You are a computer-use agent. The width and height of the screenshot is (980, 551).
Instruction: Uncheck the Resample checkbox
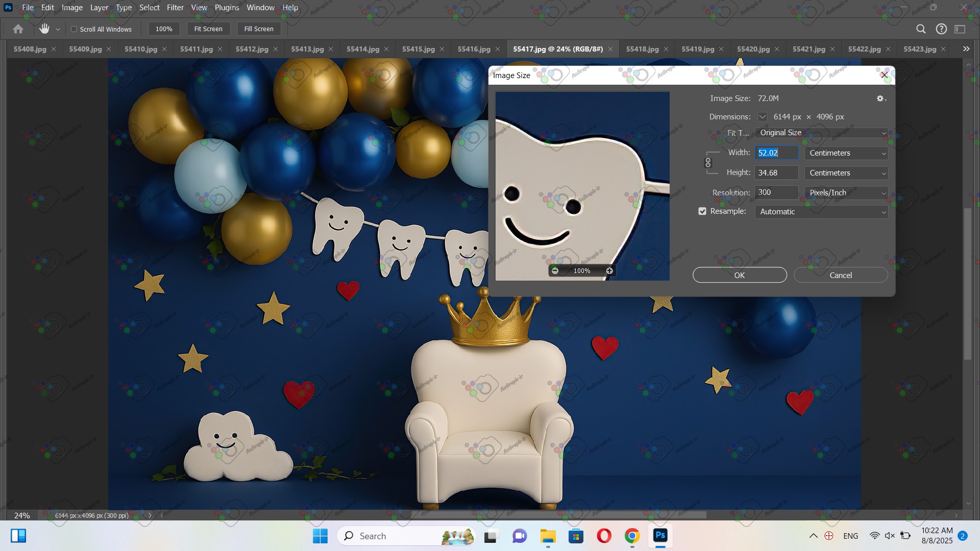pyautogui.click(x=702, y=211)
